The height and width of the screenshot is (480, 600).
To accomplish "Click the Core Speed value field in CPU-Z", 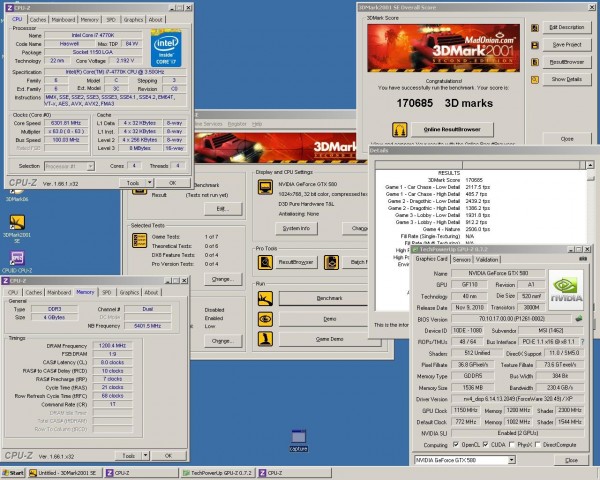I will coord(66,123).
